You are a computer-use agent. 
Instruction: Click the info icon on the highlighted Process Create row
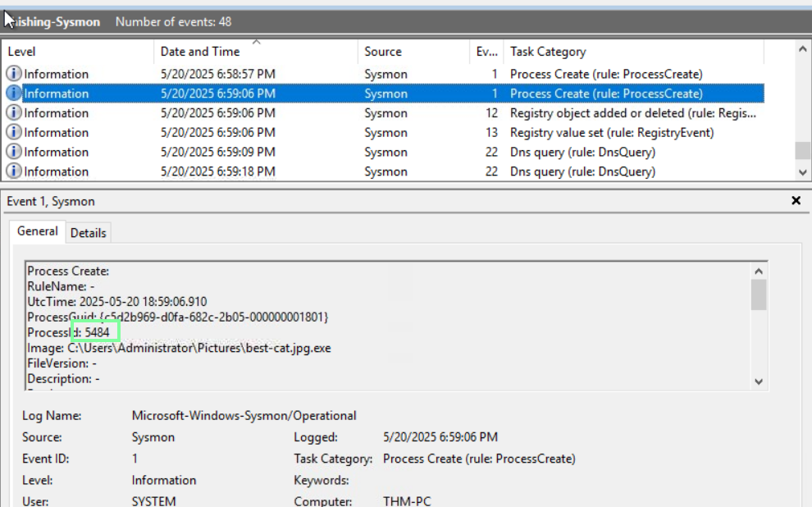pos(14,94)
